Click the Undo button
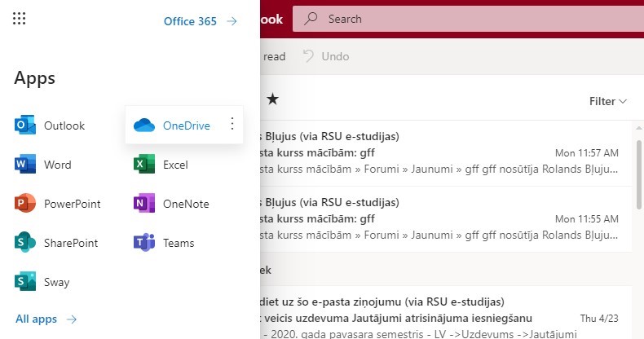The width and height of the screenshot is (644, 339). point(326,56)
